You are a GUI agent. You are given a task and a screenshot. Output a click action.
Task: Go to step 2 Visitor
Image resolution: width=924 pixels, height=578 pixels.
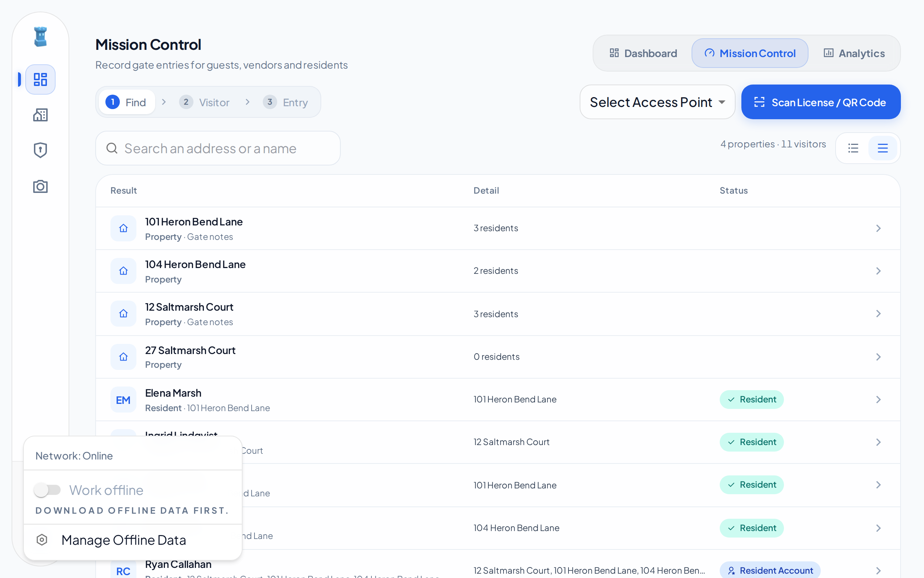point(204,102)
